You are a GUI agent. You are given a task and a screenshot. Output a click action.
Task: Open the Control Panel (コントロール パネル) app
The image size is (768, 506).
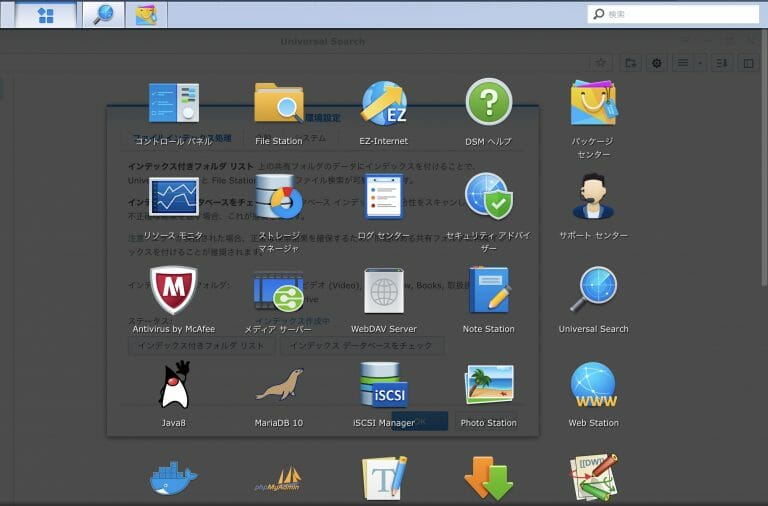pos(174,103)
